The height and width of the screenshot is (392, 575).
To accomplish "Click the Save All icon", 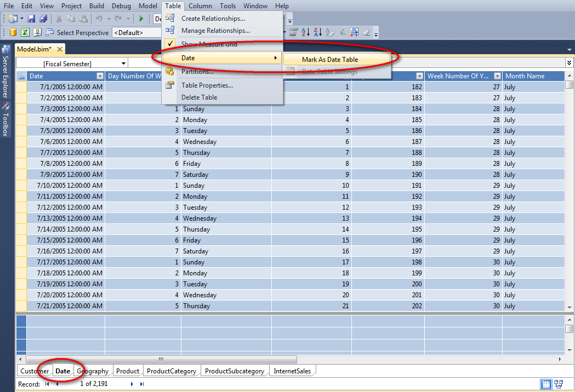I will click(x=44, y=18).
